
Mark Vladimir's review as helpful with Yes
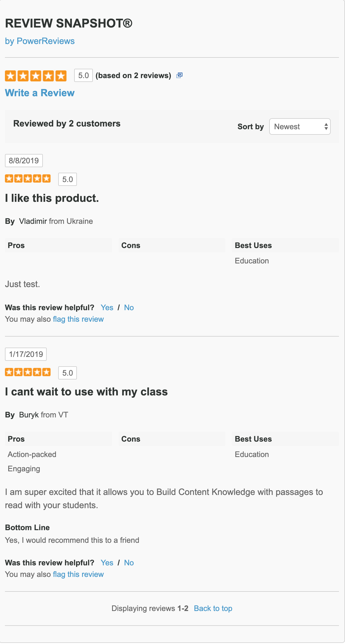107,307
